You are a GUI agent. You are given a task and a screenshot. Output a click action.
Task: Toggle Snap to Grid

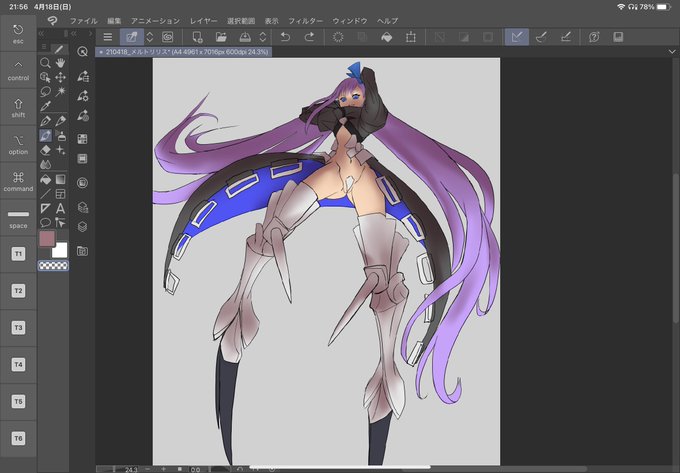point(566,37)
